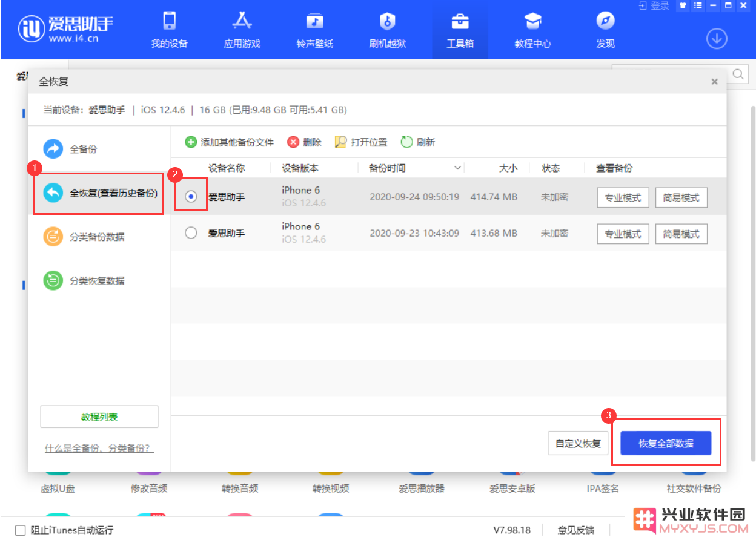Viewport: 756px width, 543px height.
Task: Click the 恢复全部数据 button
Action: (666, 443)
